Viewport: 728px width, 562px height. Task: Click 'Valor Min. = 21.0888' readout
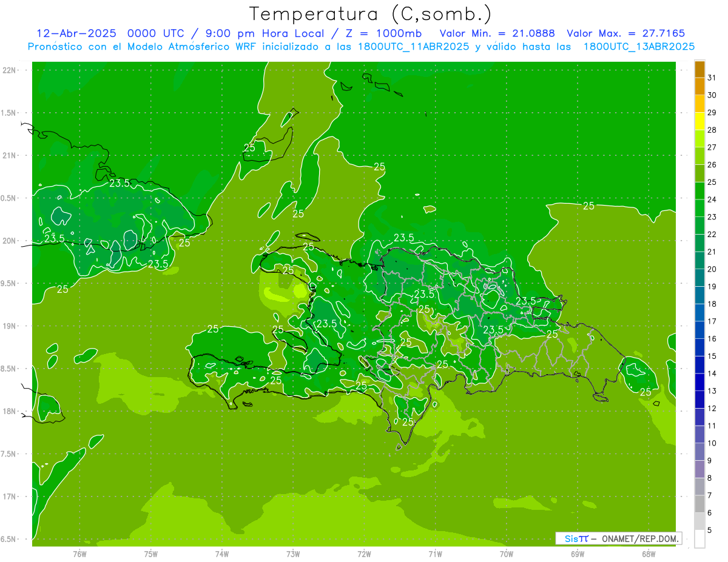[x=497, y=33]
